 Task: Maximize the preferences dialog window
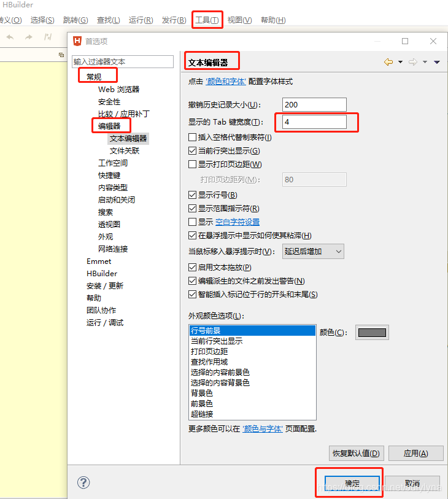coord(405,41)
